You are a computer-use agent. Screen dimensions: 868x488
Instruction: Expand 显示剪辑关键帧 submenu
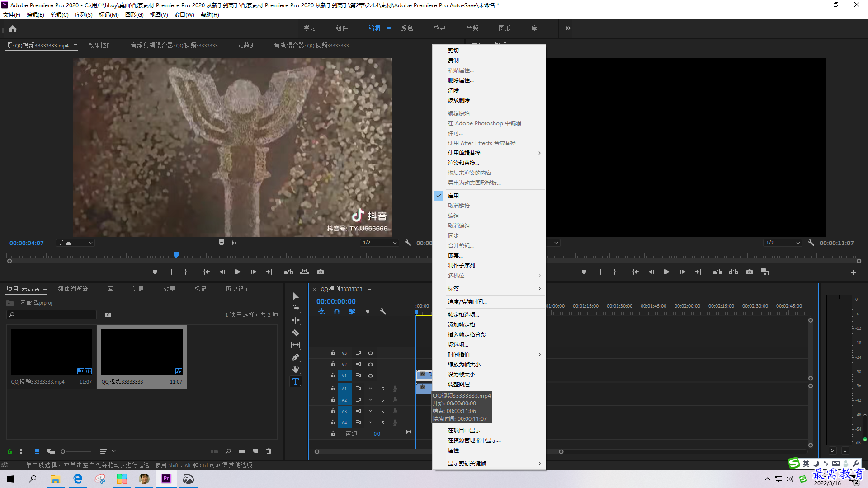coord(489,463)
